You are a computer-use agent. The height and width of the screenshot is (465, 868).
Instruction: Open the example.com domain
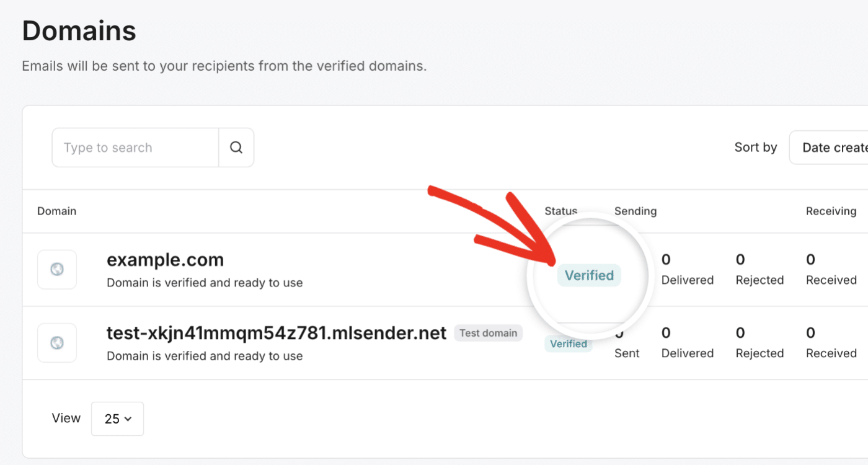tap(166, 260)
